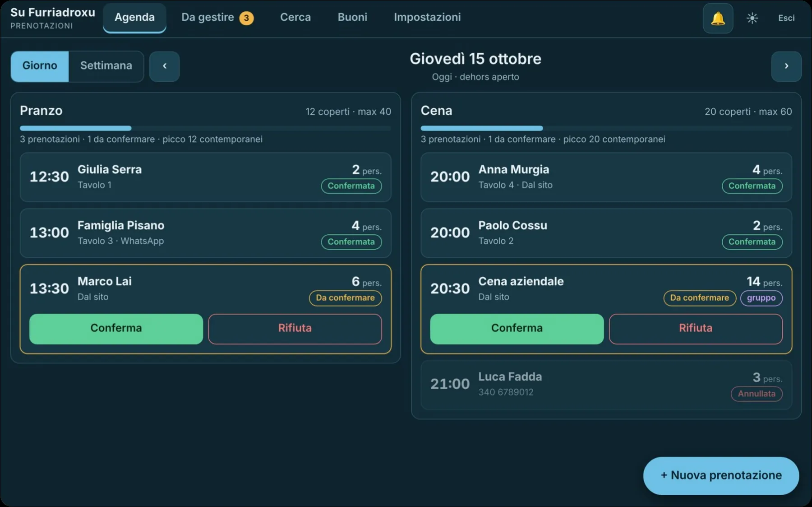Go to next day arrow
Screen dimensions: 812x507
tap(786, 66)
